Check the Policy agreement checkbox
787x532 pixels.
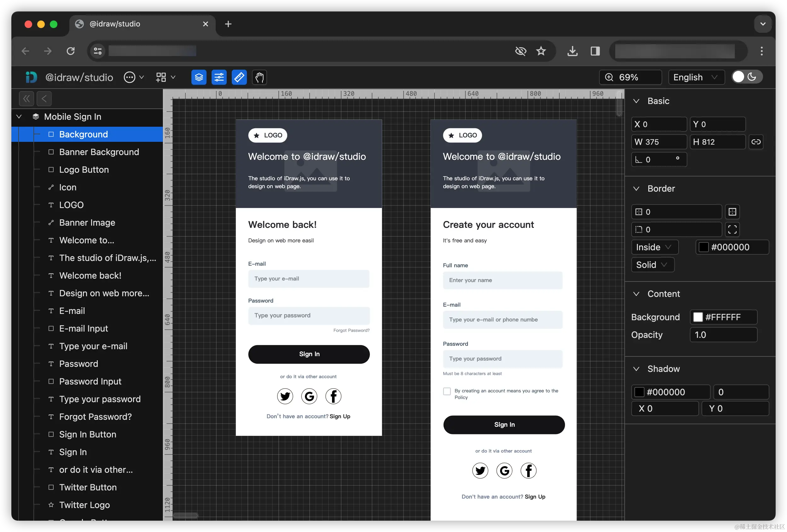point(447,391)
